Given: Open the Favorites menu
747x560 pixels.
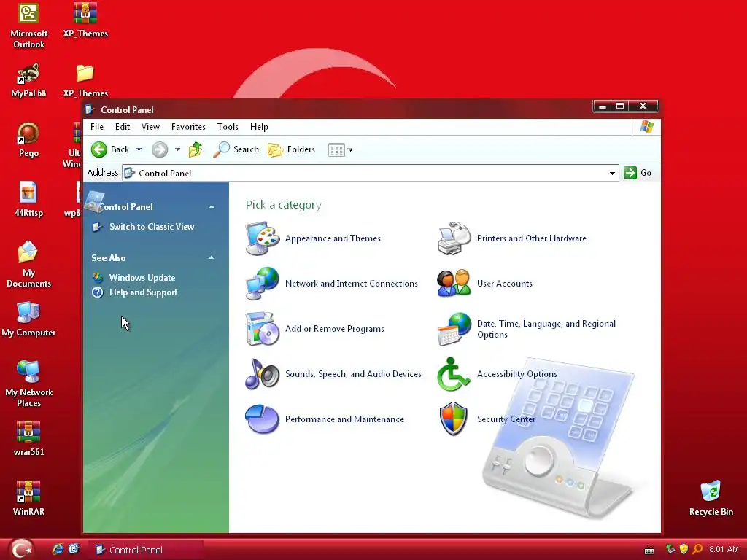Looking at the screenshot, I should tap(188, 127).
